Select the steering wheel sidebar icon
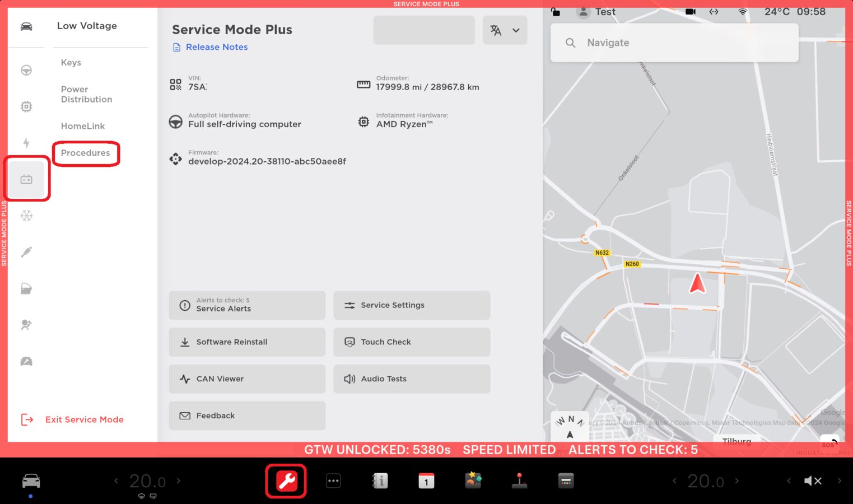This screenshot has height=504, width=853. (x=26, y=70)
